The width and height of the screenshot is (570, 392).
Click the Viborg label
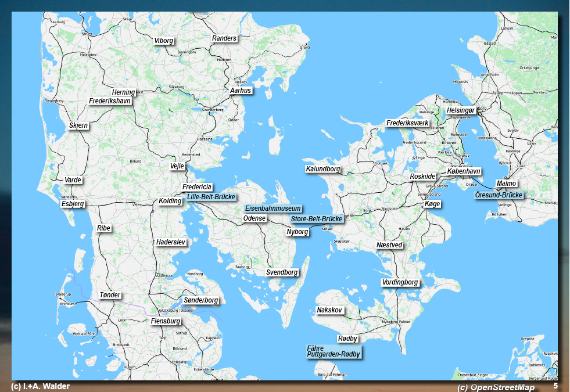pos(164,41)
